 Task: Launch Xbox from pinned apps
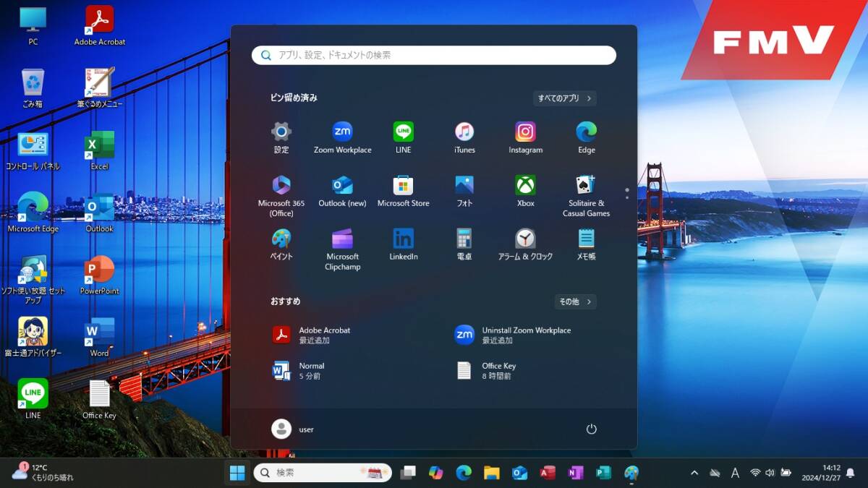click(x=526, y=191)
